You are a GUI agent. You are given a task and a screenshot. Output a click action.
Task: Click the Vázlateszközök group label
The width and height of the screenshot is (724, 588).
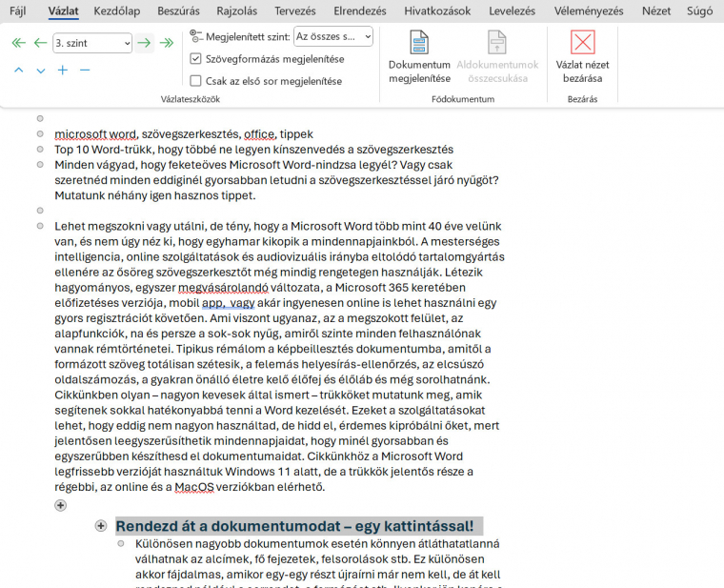tap(191, 99)
